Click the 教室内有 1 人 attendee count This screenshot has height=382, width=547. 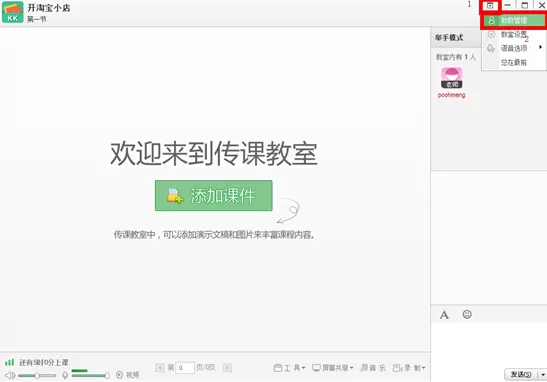point(456,57)
